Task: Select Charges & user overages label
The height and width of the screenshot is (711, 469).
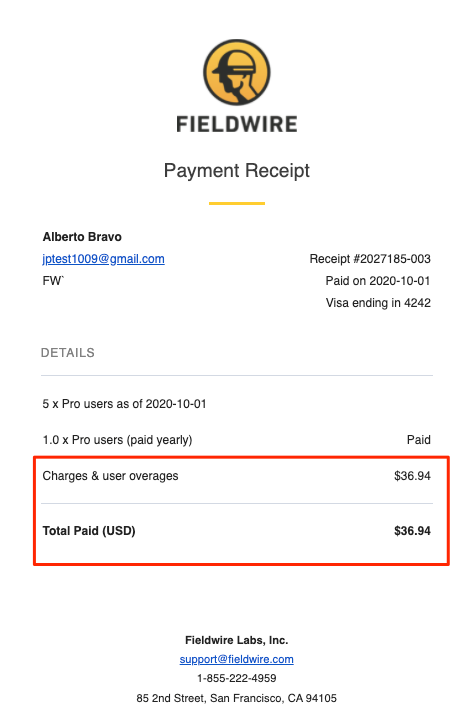Action: click(x=110, y=476)
